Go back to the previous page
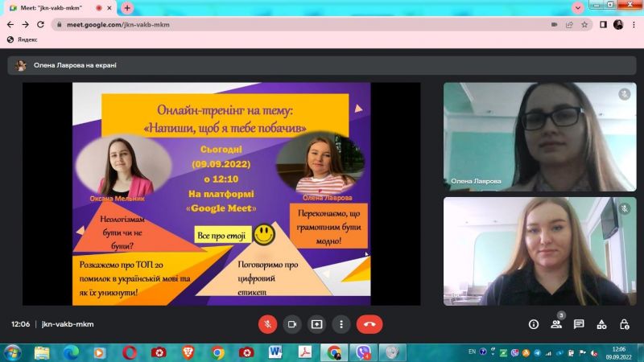 pos(10,25)
